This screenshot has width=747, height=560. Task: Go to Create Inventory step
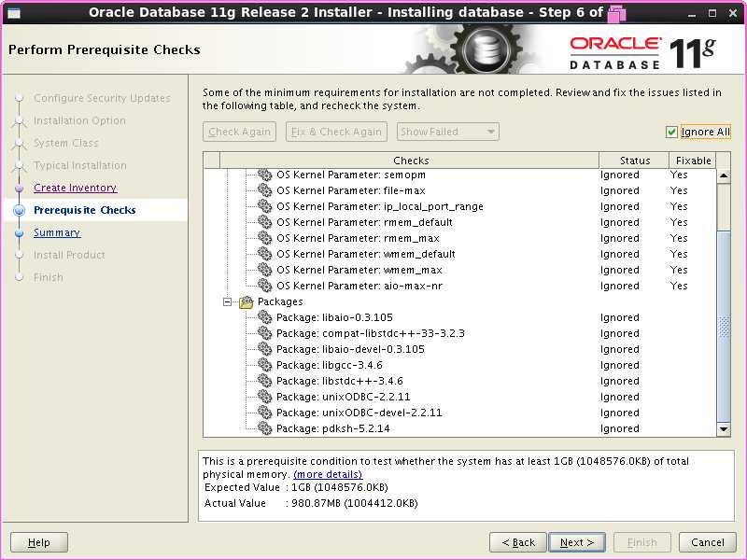click(x=76, y=188)
